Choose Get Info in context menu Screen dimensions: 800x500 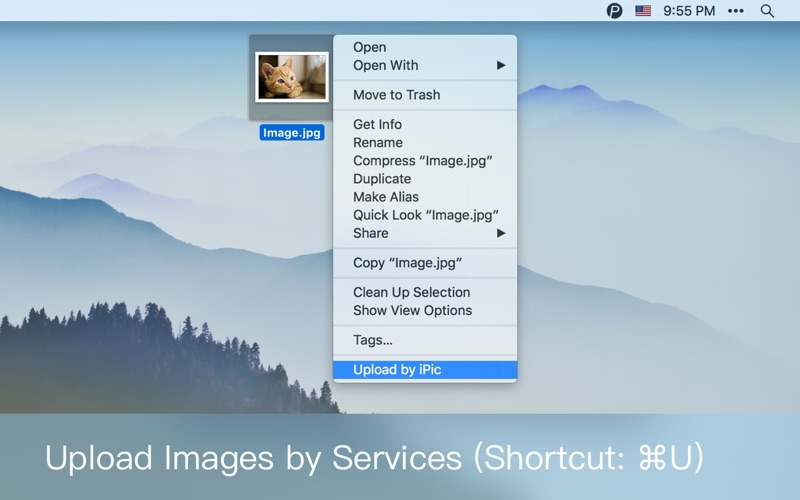(x=377, y=124)
